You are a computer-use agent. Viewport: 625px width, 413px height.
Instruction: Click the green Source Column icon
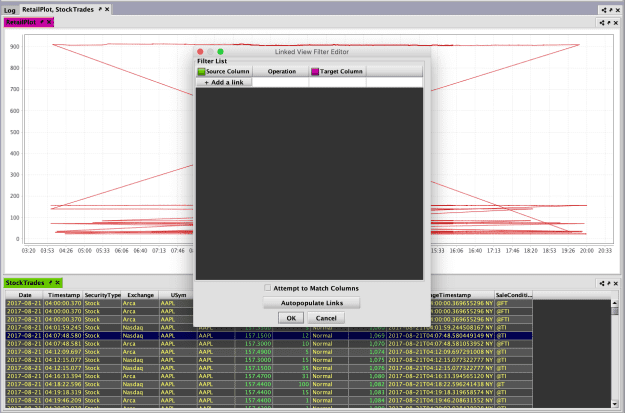click(201, 72)
